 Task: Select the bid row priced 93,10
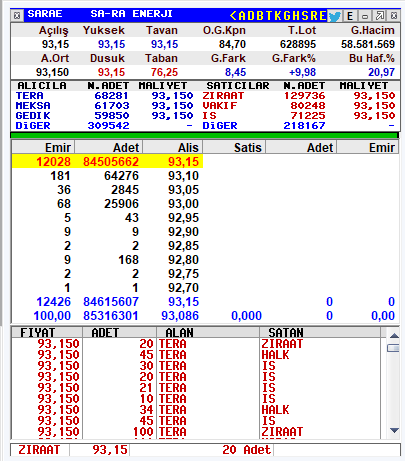click(107, 176)
